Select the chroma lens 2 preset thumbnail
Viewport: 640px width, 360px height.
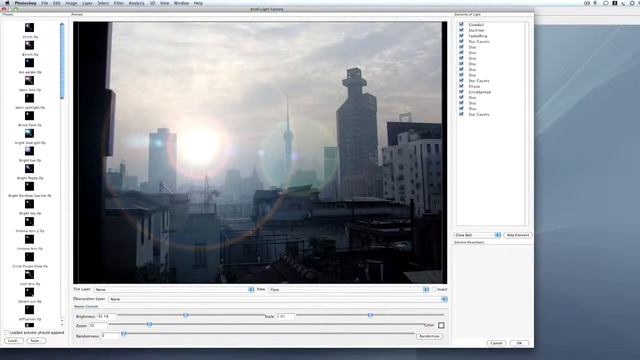tap(29, 221)
